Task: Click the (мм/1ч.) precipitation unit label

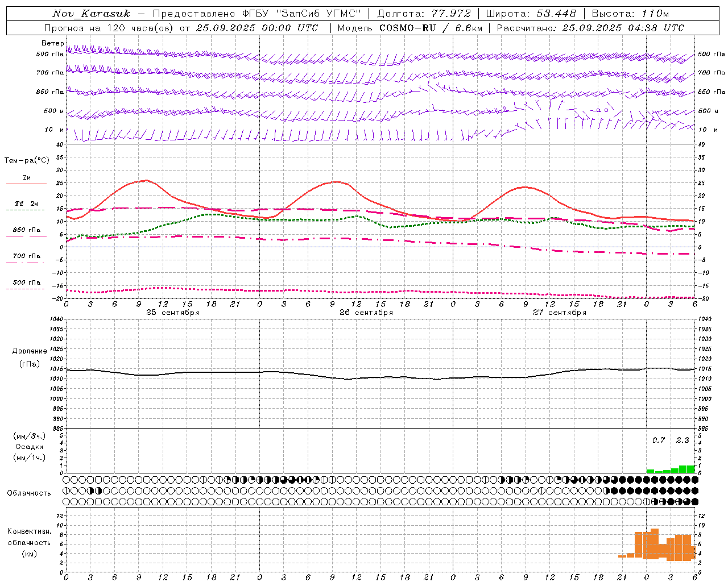Action: (x=30, y=458)
